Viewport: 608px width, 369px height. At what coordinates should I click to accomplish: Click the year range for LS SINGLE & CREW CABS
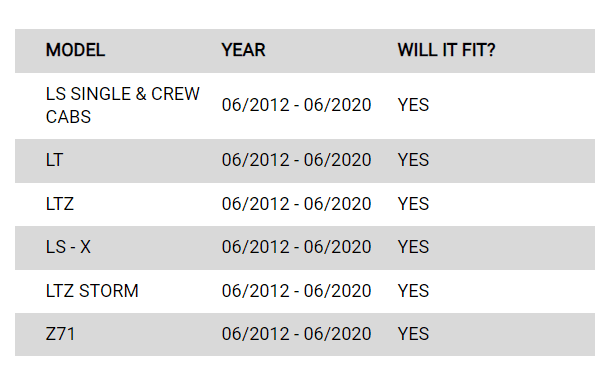pos(296,105)
